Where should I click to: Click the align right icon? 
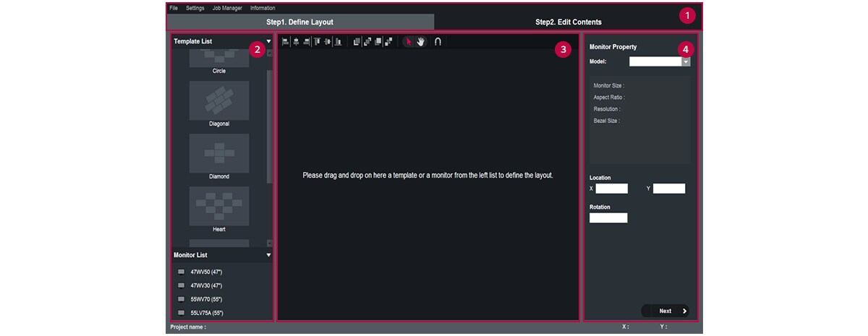[x=307, y=42]
